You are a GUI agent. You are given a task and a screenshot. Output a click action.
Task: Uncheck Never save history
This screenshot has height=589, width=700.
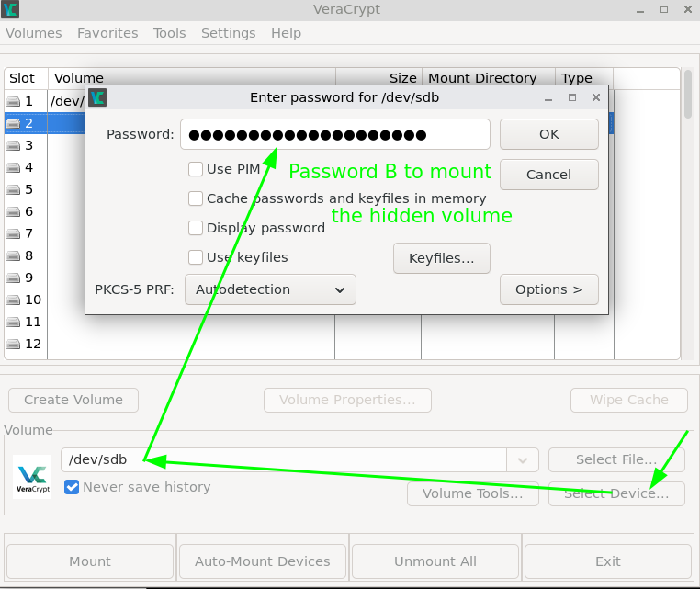[72, 487]
